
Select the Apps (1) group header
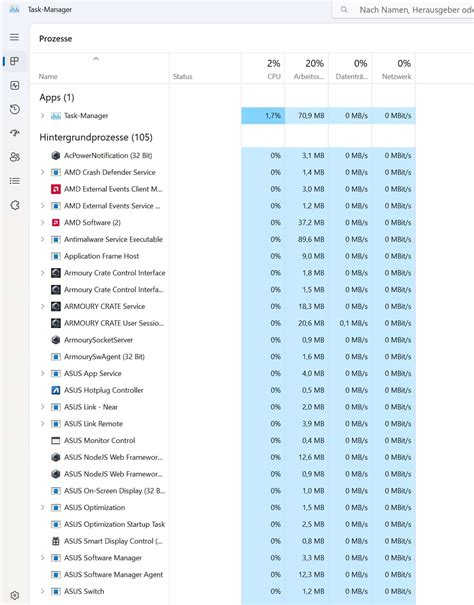tap(57, 97)
